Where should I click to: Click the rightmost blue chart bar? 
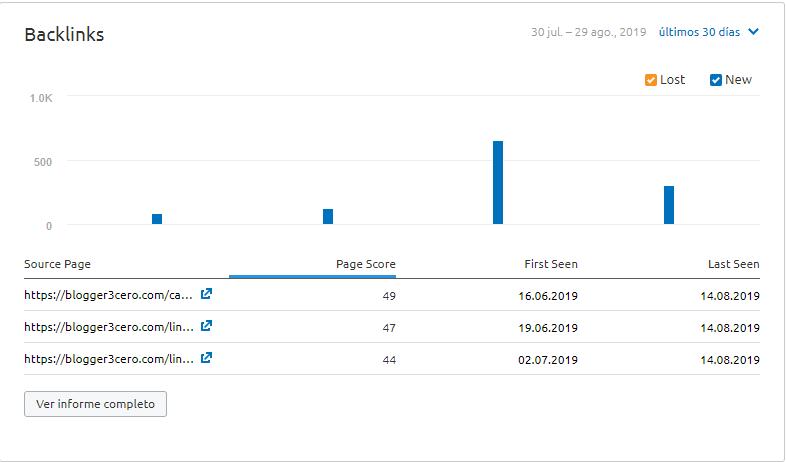pyautogui.click(x=669, y=205)
